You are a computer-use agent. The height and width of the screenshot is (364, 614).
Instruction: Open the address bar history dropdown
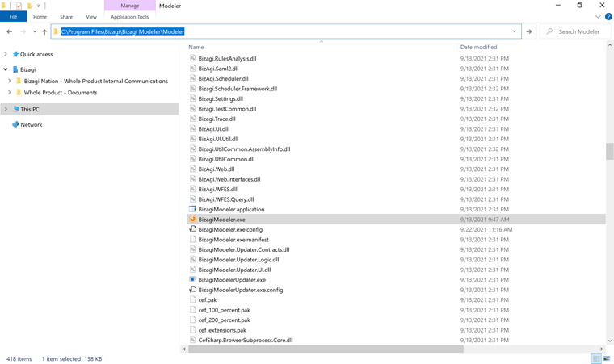pyautogui.click(x=514, y=31)
